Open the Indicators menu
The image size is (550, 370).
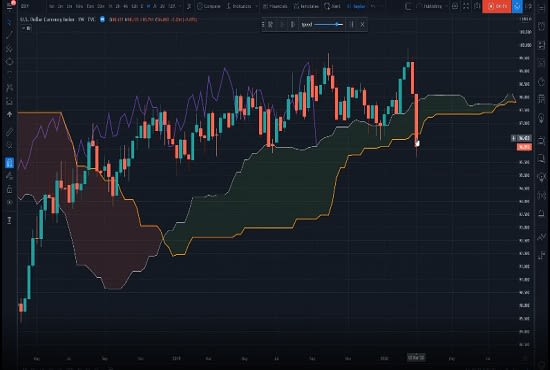pos(239,6)
